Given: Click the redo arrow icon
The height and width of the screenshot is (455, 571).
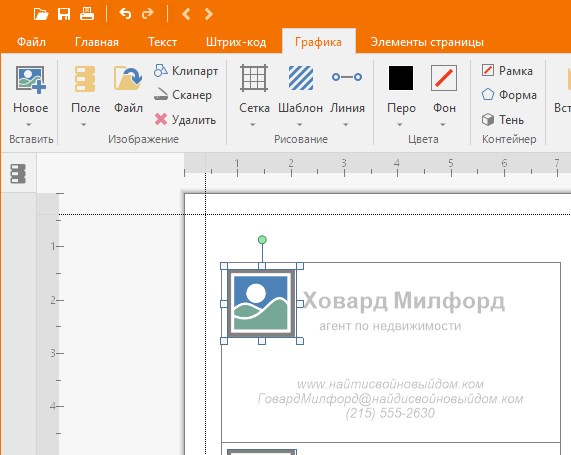Looking at the screenshot, I should pos(147,14).
